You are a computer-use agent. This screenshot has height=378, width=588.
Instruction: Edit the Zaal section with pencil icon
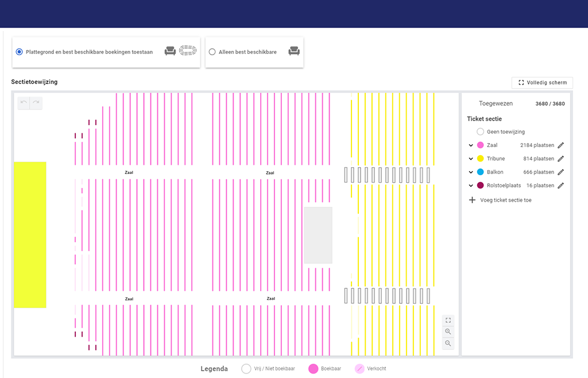[561, 145]
